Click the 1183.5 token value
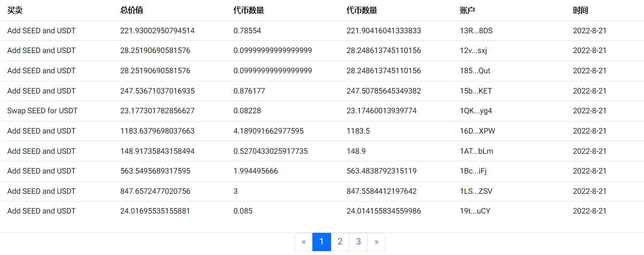The width and height of the screenshot is (644, 255). tap(358, 131)
